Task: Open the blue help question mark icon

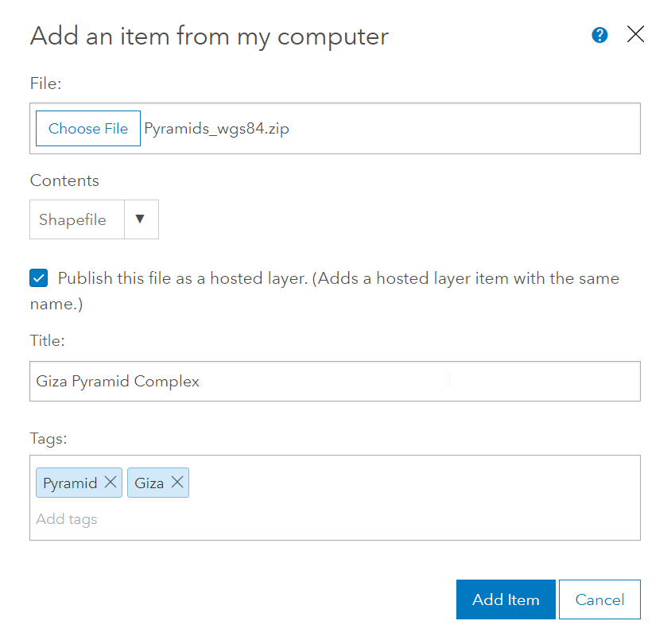Action: (x=599, y=35)
